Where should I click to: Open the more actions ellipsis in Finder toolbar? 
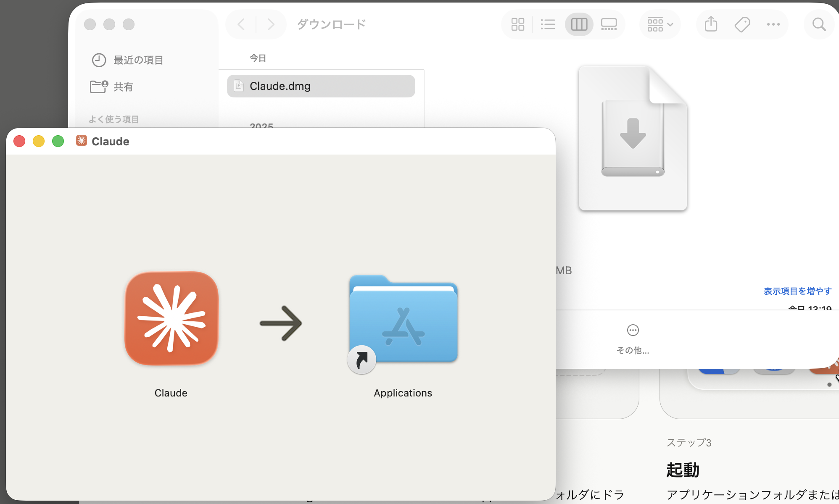[773, 24]
